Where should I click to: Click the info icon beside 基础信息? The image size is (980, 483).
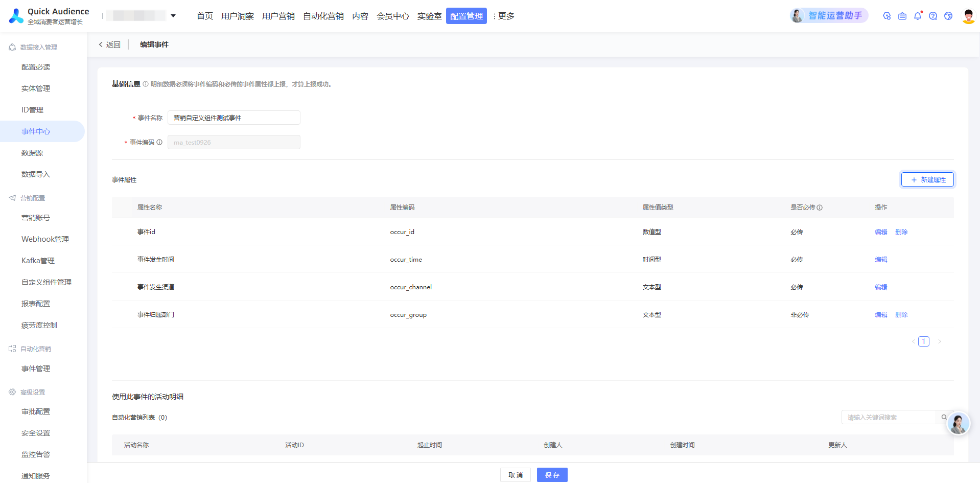tap(146, 84)
